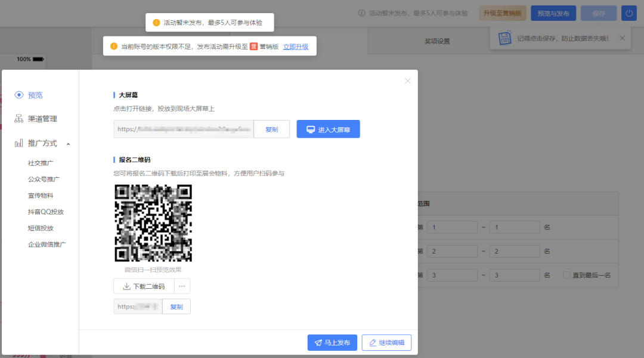Image resolution: width=644 pixels, height=358 pixels.
Task: Copy the registration link below QR code
Action: coord(177,307)
